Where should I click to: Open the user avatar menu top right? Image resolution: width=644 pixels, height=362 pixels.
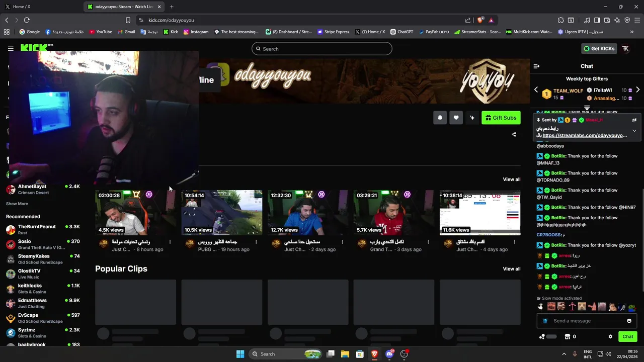[625, 49]
